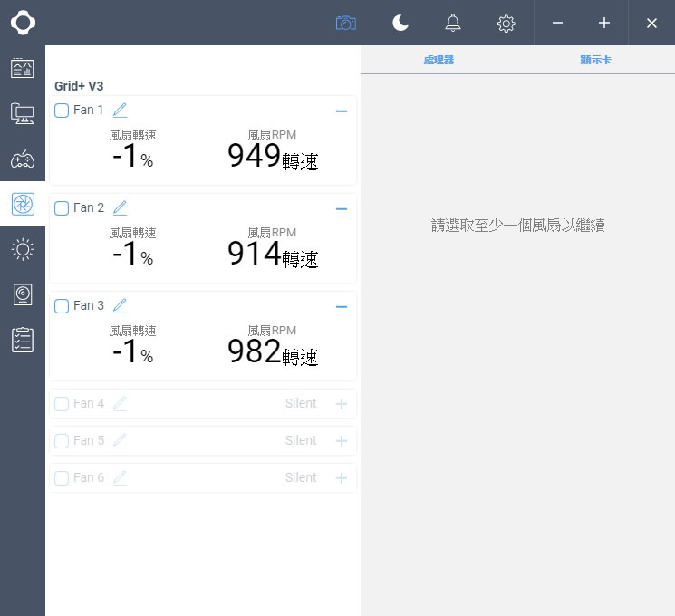The width and height of the screenshot is (675, 616).
Task: Open settings with the gear icon
Action: (506, 24)
